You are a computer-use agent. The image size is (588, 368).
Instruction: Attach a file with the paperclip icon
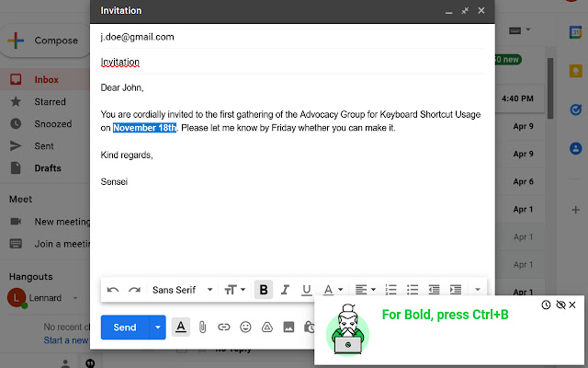point(202,328)
